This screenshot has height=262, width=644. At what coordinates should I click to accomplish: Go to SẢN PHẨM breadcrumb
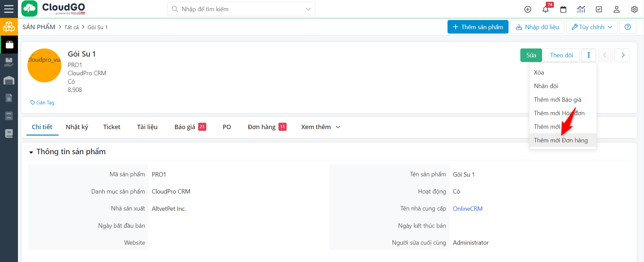click(x=39, y=27)
